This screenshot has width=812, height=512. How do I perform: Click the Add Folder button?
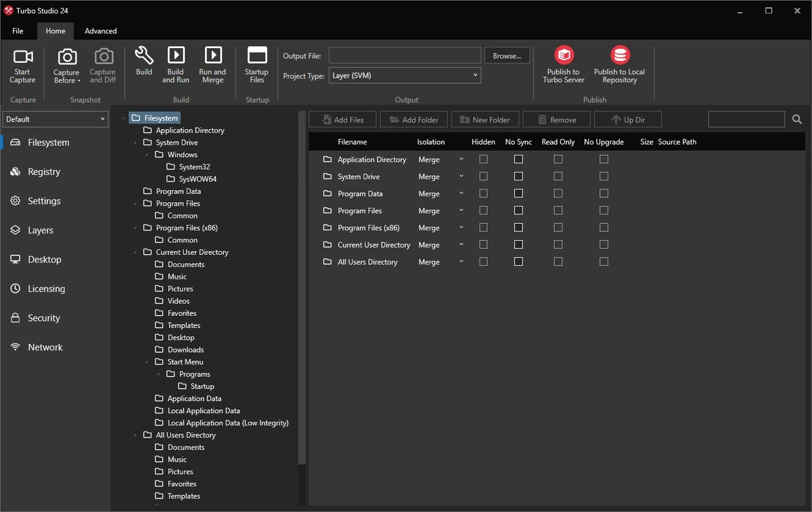tap(413, 120)
